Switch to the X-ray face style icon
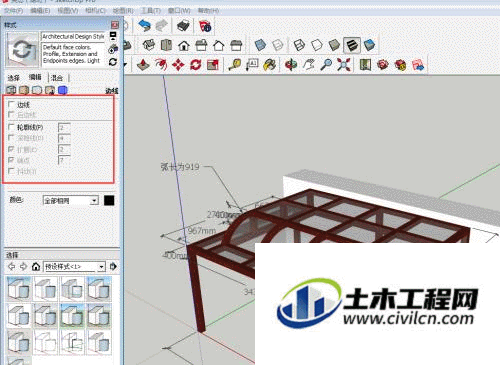This screenshot has height=365, width=500. coord(260,45)
